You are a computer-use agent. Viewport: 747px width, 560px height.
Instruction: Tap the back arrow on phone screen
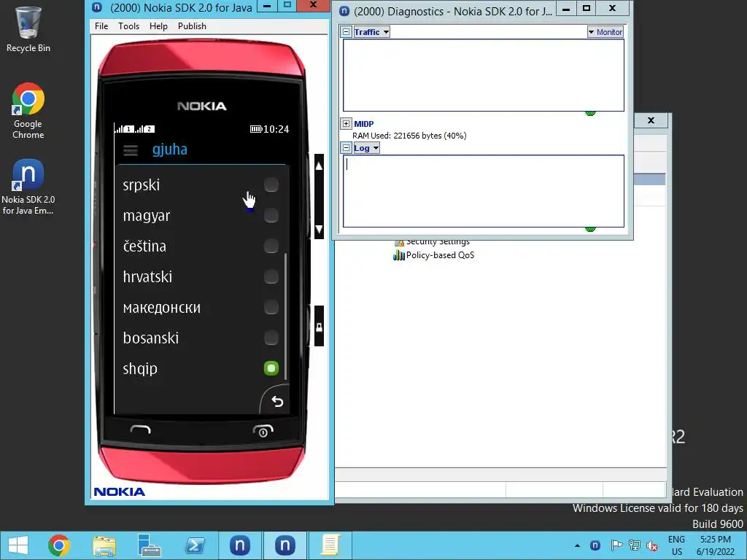click(x=277, y=402)
